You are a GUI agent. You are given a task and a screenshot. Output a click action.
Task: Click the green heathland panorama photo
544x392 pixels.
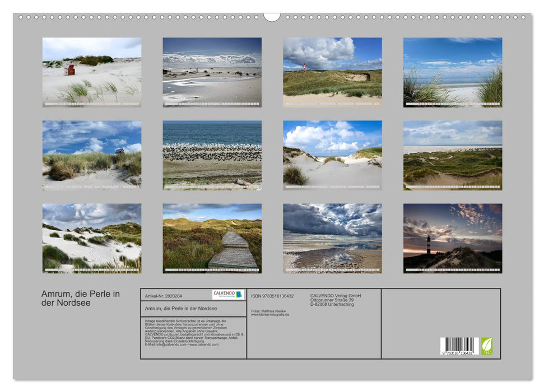[452, 152]
